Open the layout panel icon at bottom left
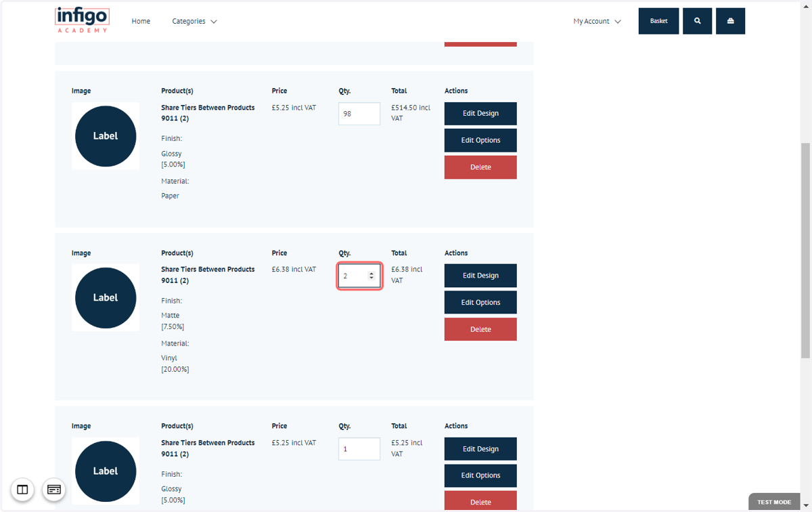 pos(22,489)
